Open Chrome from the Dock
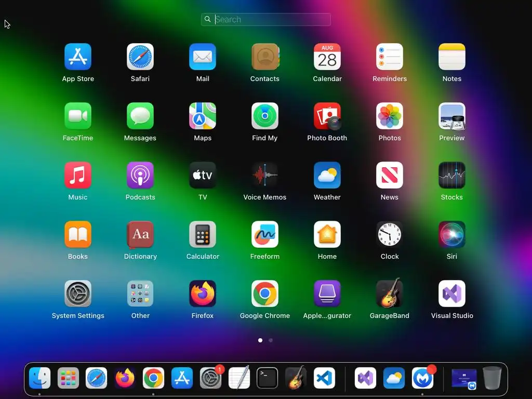The height and width of the screenshot is (399, 532). click(x=153, y=378)
